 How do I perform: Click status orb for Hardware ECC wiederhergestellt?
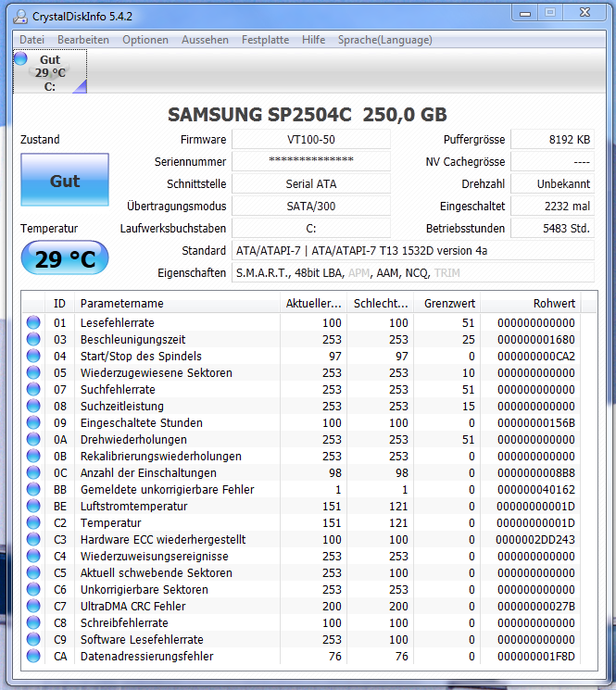[33, 540]
